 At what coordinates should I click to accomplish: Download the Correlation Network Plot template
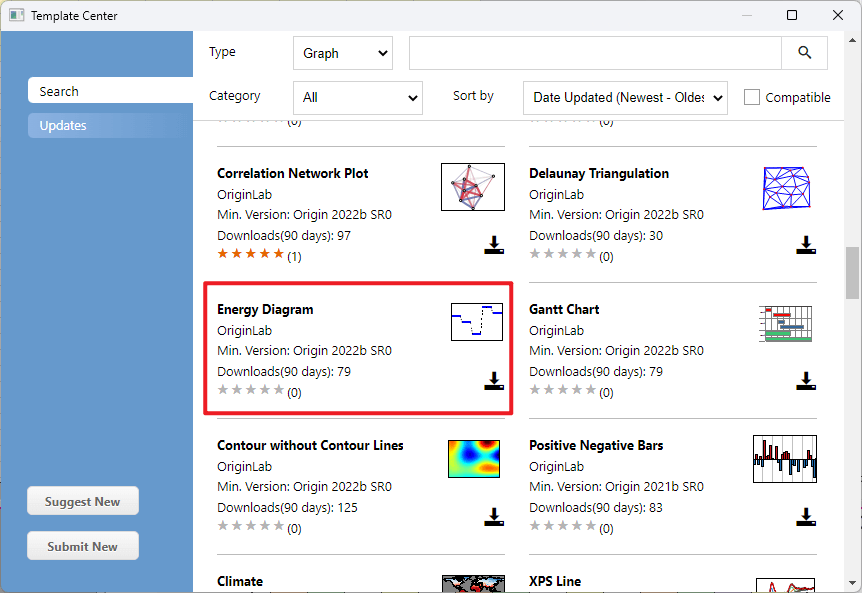(493, 245)
